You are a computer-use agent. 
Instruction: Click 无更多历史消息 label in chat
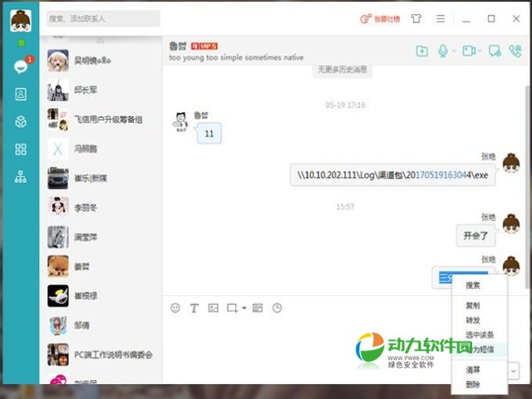[x=341, y=70]
